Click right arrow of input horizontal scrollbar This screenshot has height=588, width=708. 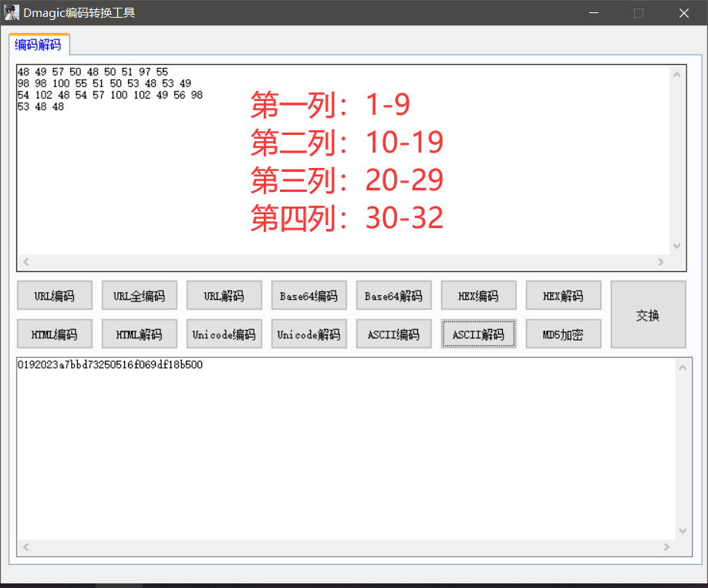coord(661,262)
